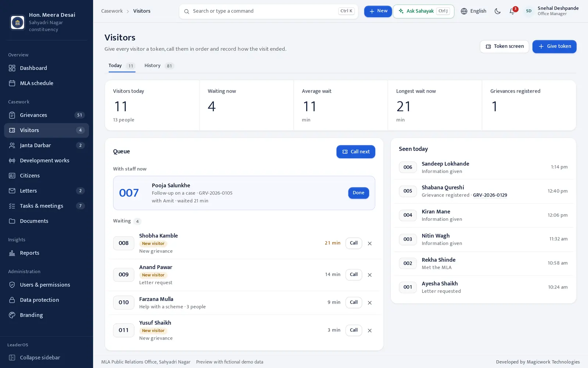
Task: Open Dashboard from the sidebar
Action: (46, 68)
